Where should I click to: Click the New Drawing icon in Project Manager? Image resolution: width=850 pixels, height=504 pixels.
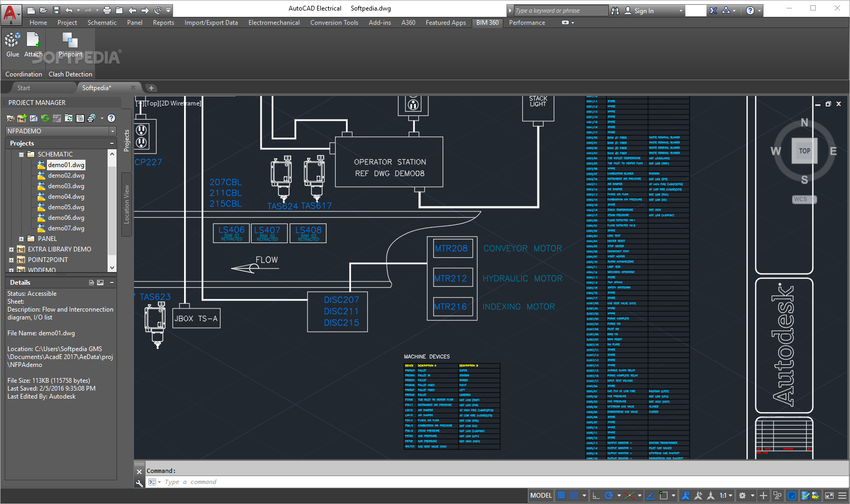[x=33, y=118]
